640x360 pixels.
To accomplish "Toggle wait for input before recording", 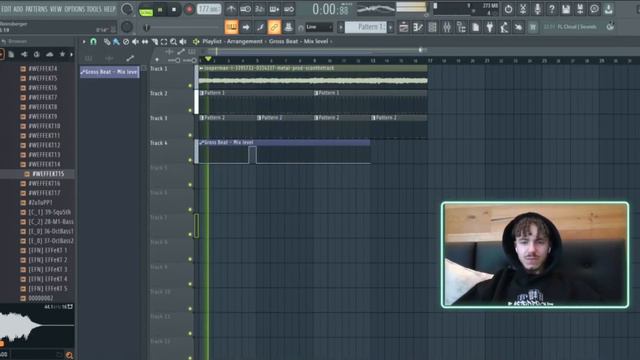I will click(x=245, y=9).
